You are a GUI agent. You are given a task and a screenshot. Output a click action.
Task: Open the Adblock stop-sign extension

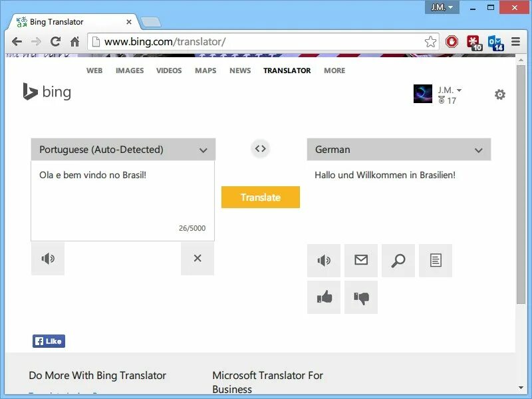click(x=452, y=42)
